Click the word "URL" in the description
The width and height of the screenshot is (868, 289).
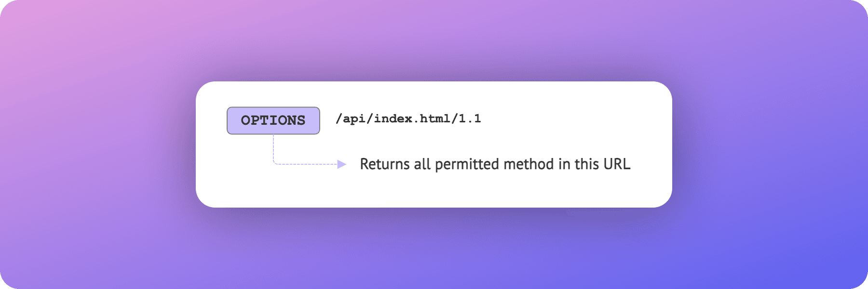(617, 164)
